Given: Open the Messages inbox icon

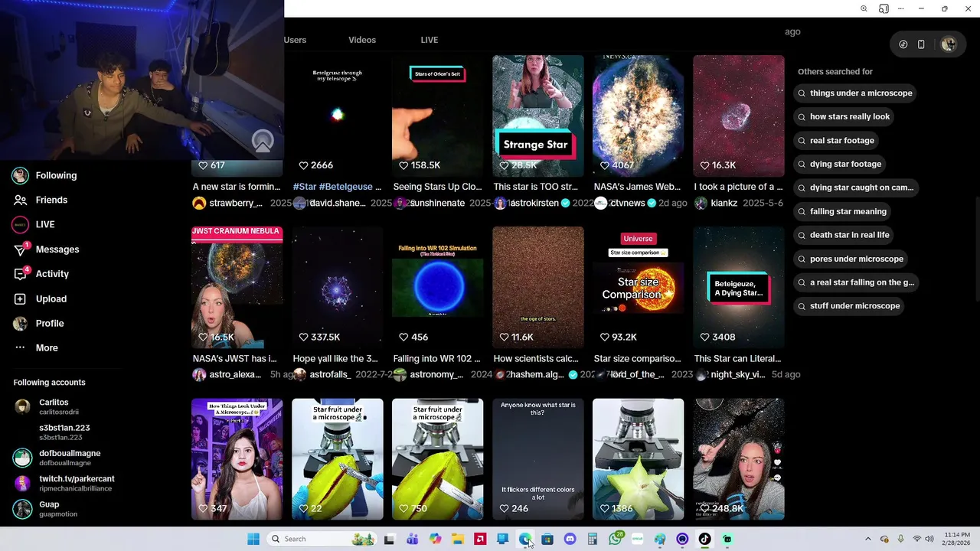Looking at the screenshot, I should (21, 249).
